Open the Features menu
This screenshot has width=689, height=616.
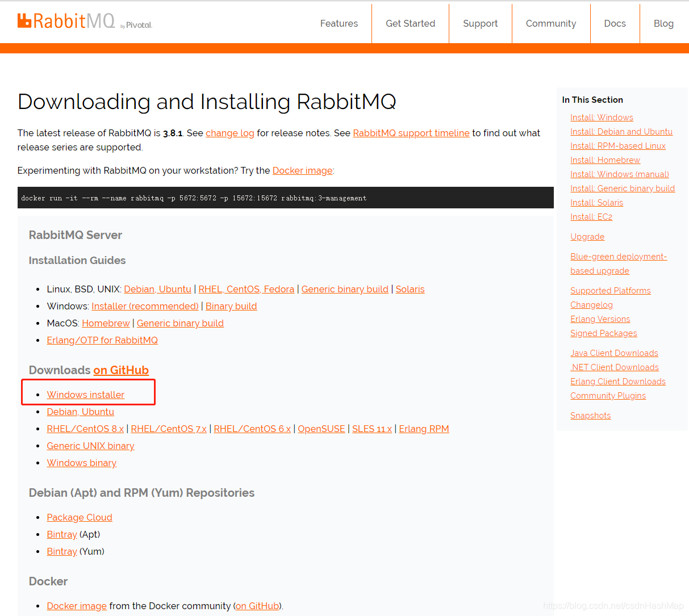pos(339,23)
